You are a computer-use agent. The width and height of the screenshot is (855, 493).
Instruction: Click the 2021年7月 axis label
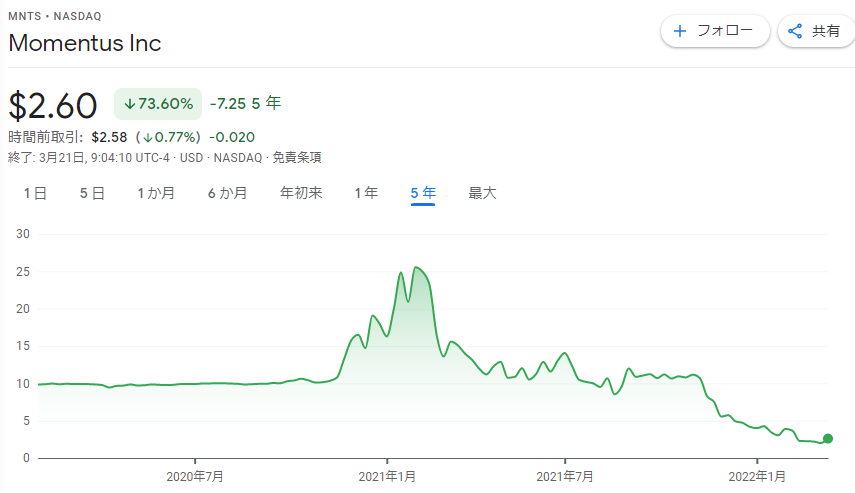tap(565, 477)
